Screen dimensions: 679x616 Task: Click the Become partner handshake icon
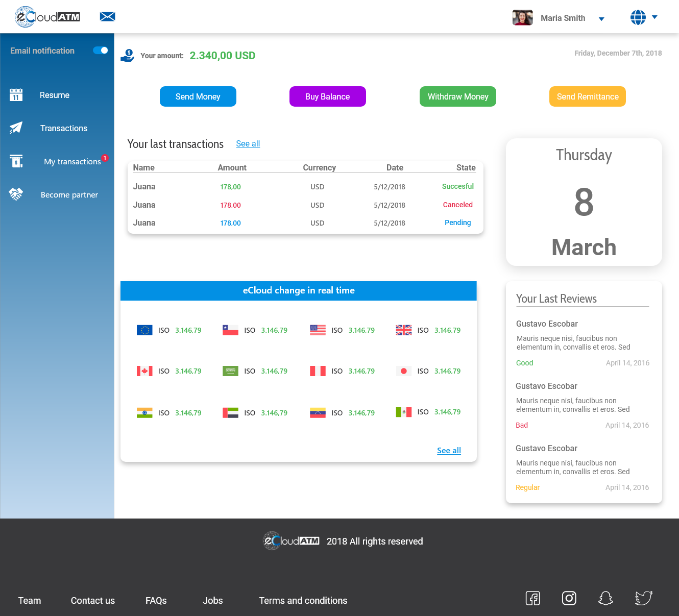tap(16, 194)
